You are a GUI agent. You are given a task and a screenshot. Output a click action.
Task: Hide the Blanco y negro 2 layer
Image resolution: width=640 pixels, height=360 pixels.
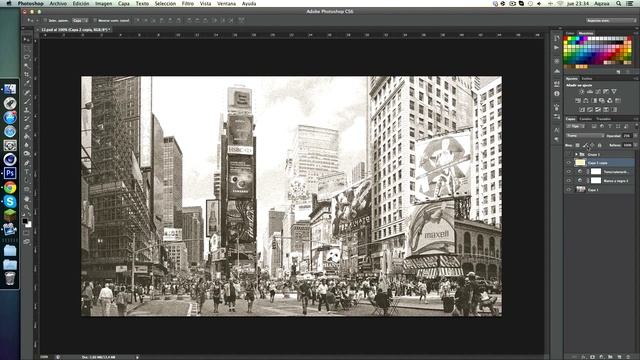click(569, 181)
